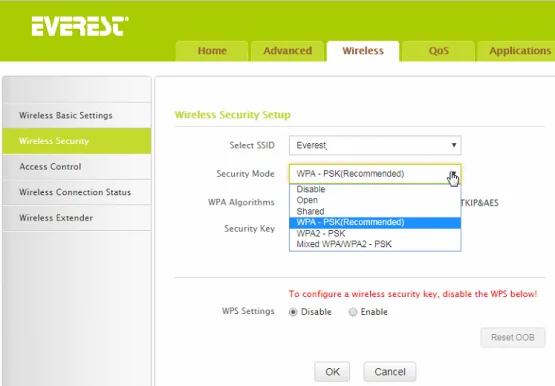Click the TKIP&AES algorithm label

click(480, 203)
